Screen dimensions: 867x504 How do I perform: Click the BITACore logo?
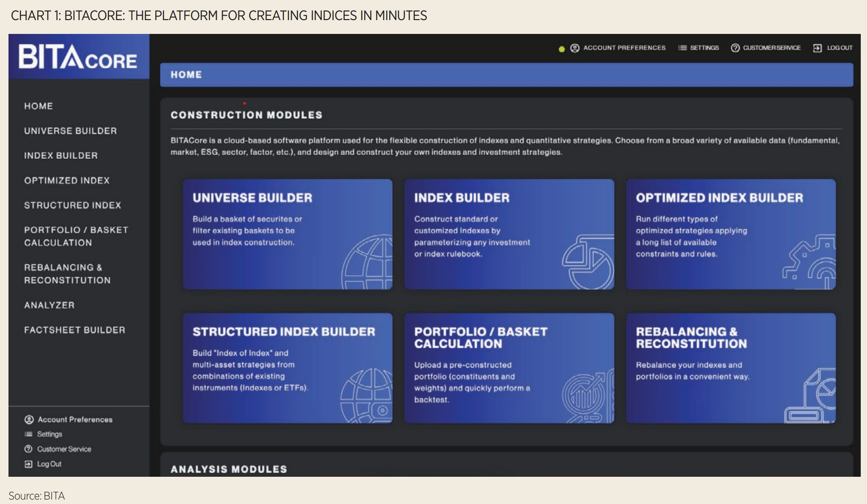pyautogui.click(x=78, y=57)
